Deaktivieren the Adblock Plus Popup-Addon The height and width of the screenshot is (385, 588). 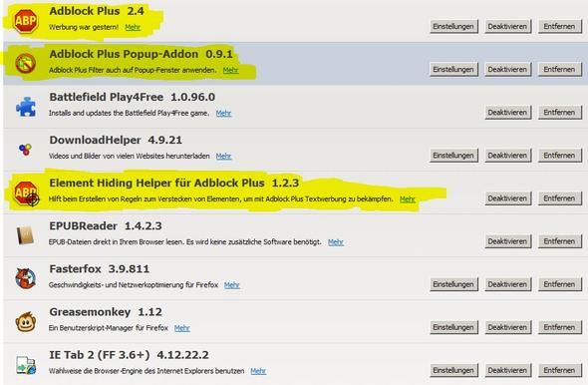[507, 70]
